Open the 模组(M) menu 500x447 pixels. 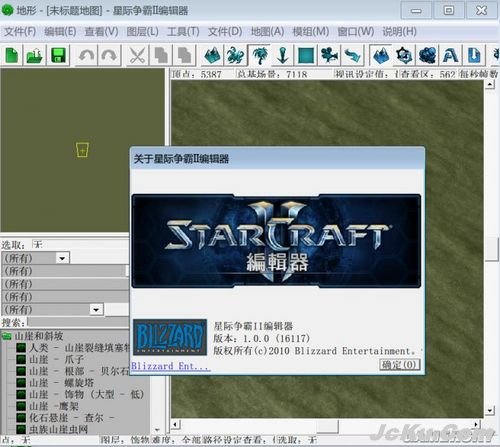[310, 32]
